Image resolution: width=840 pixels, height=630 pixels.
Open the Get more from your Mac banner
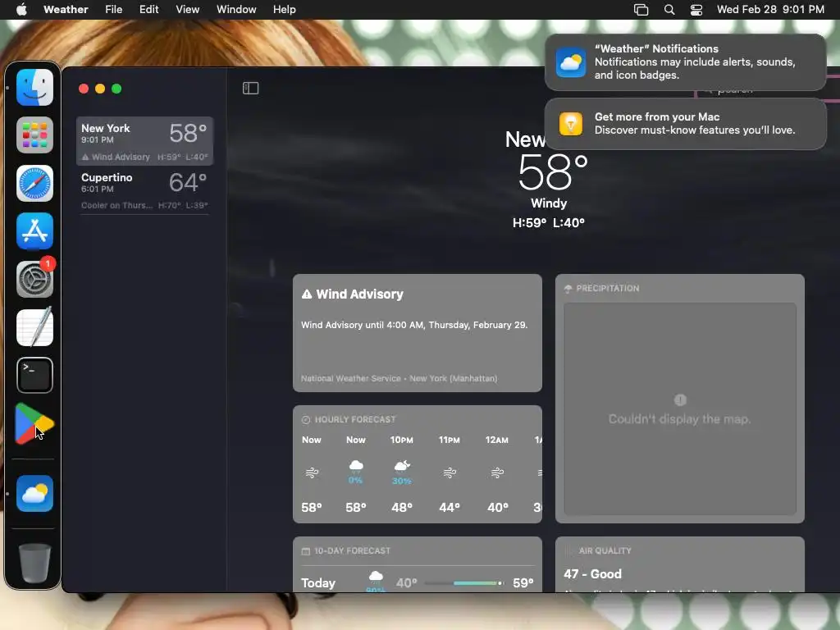[x=685, y=124]
